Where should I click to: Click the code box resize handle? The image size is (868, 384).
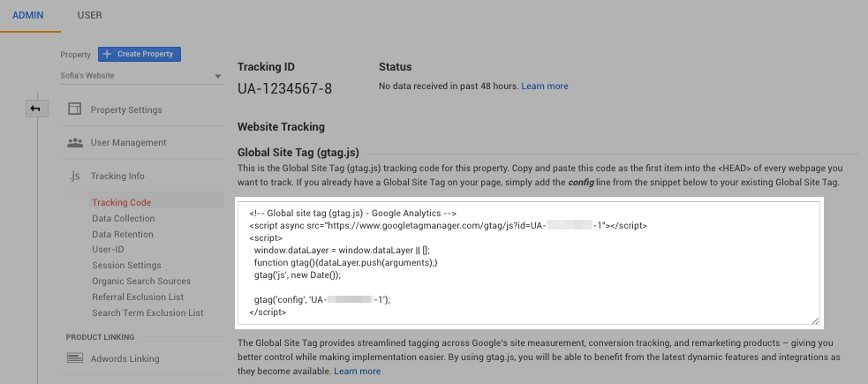[816, 320]
